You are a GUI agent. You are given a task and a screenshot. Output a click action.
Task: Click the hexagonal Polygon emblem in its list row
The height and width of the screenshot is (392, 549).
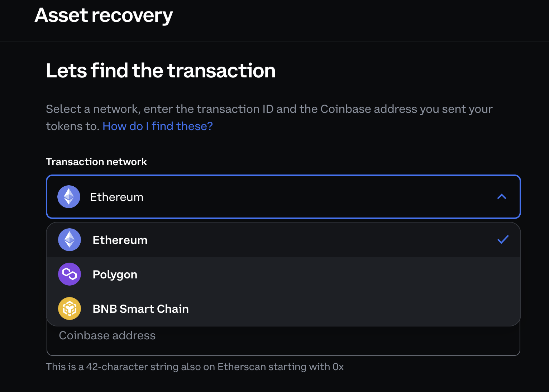coord(70,274)
